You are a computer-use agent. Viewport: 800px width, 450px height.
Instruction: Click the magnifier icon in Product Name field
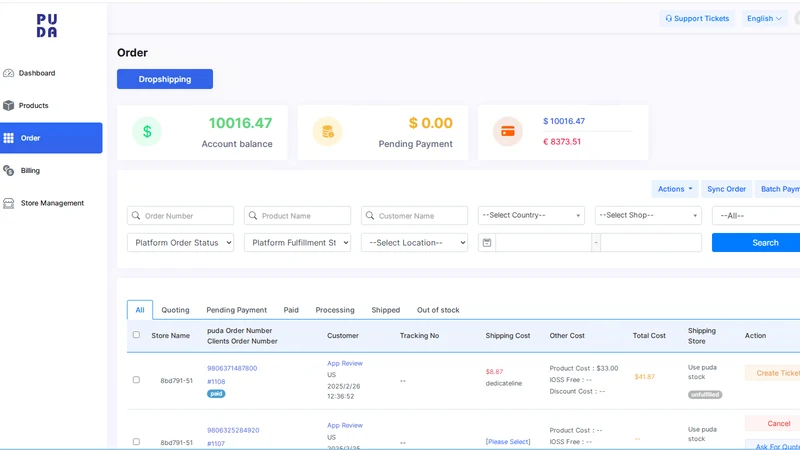point(253,216)
